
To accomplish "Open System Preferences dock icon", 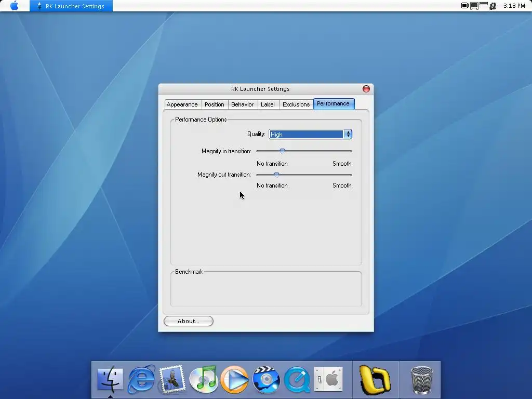I will pos(328,379).
